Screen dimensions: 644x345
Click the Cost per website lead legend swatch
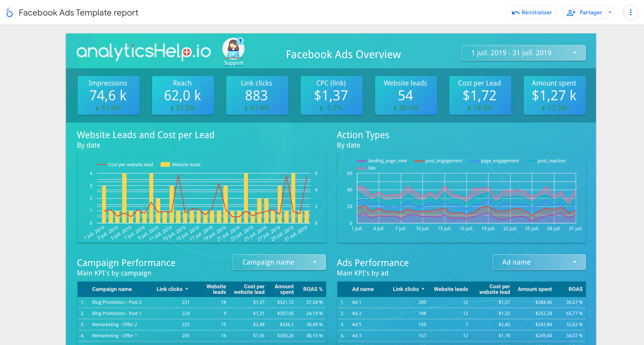[102, 164]
